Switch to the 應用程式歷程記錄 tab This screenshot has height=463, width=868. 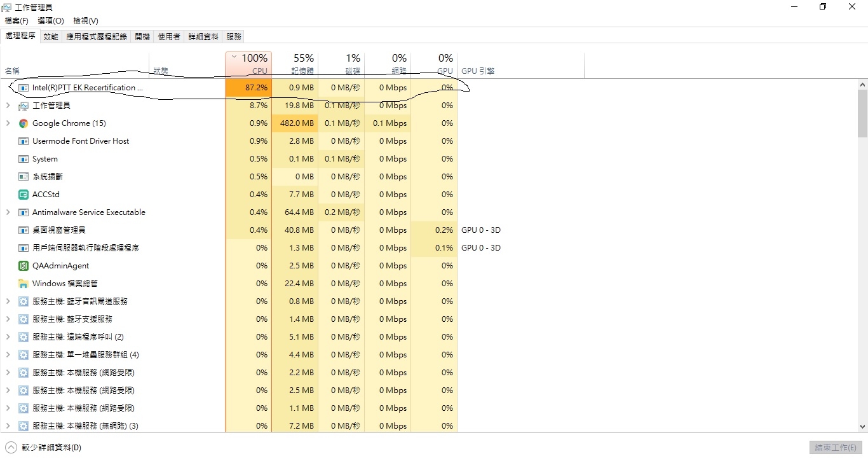(x=97, y=37)
